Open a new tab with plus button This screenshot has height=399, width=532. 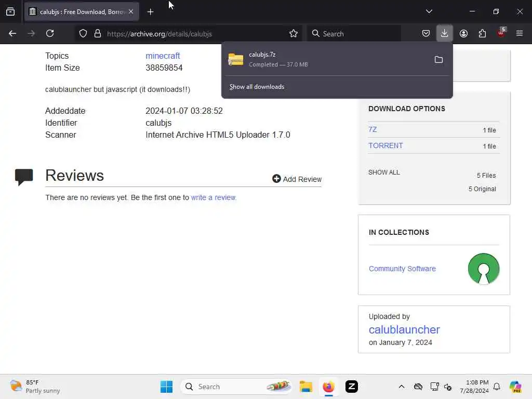point(150,12)
